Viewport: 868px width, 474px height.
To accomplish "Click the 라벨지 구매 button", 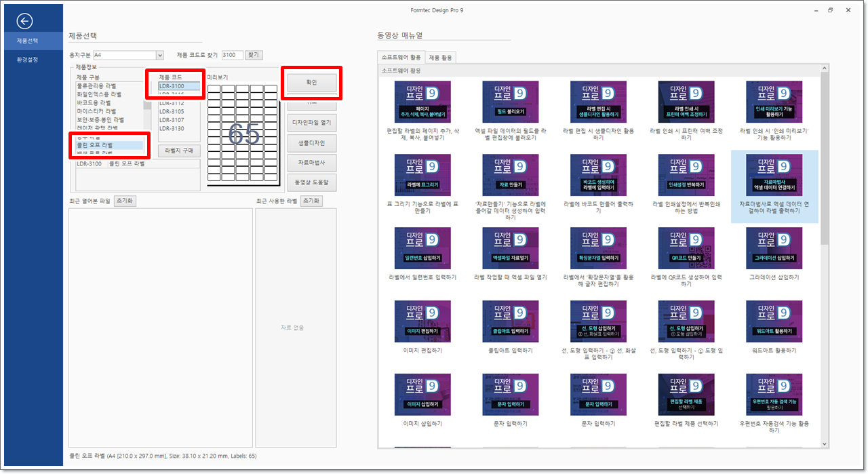I will [x=179, y=151].
